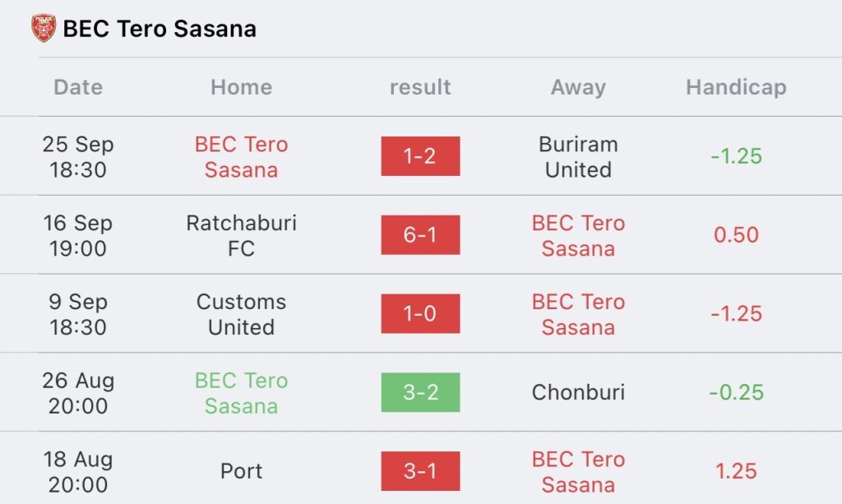This screenshot has height=504, width=842.
Task: Open the BEC Tero Sasana team title
Action: [160, 29]
